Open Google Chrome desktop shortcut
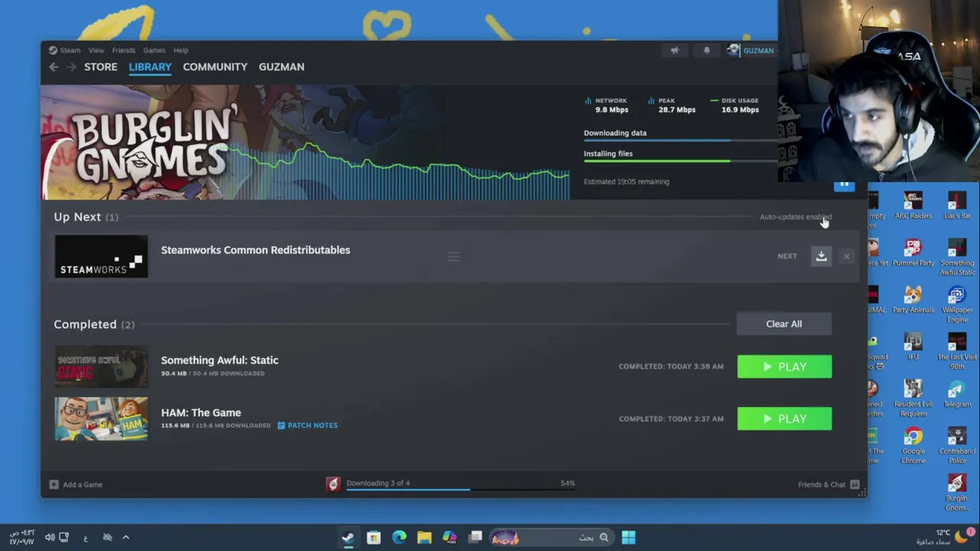 coord(913,445)
